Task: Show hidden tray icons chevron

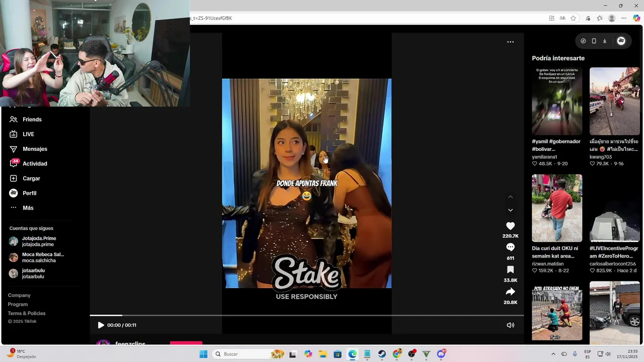Action: [553, 354]
